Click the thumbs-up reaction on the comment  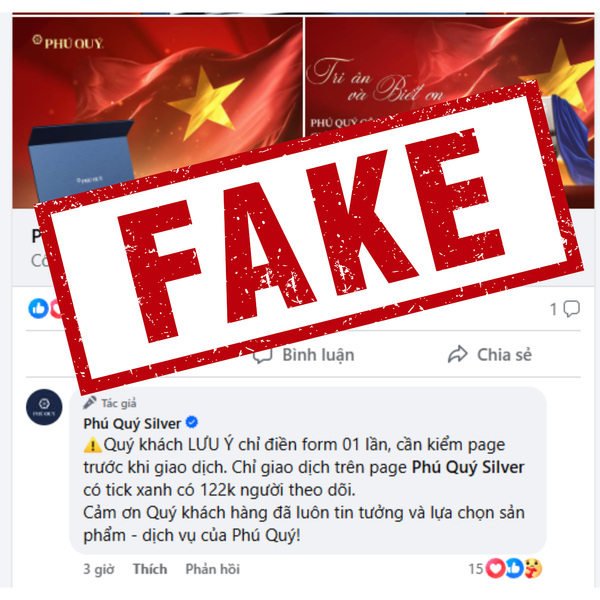(x=514, y=568)
